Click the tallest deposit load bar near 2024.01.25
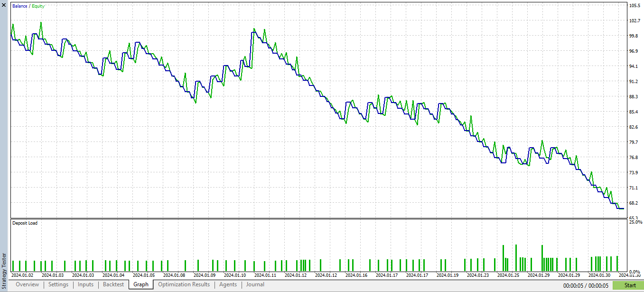The image size is (644, 292). click(x=515, y=254)
